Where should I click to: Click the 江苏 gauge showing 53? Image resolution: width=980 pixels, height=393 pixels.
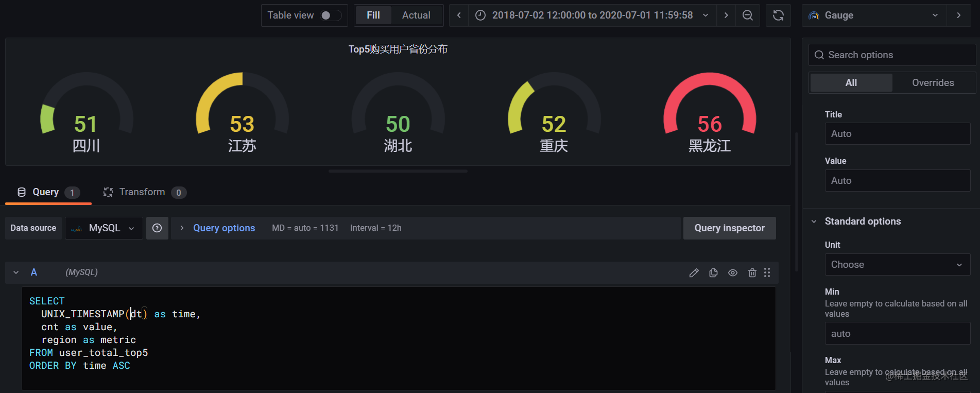pyautogui.click(x=242, y=113)
